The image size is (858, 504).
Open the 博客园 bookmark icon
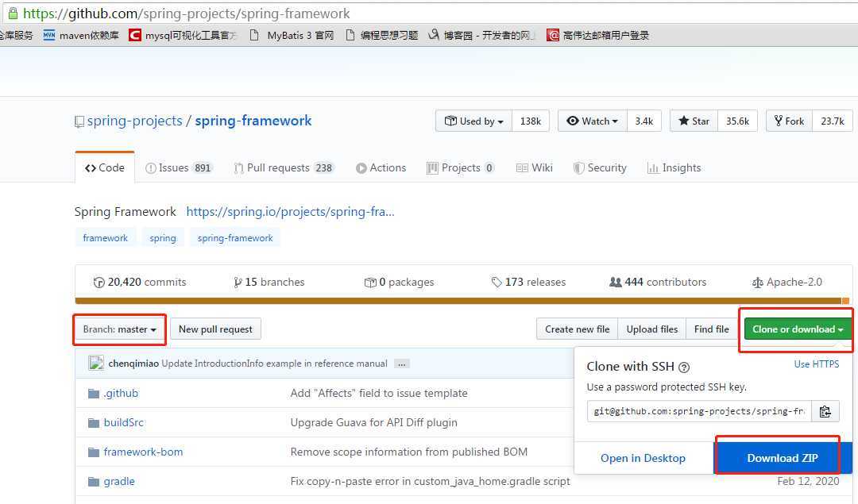coord(434,35)
